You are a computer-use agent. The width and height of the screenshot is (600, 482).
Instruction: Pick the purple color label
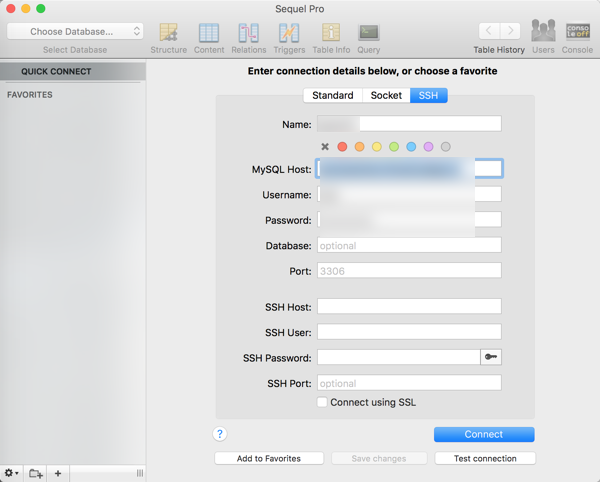pyautogui.click(x=428, y=147)
